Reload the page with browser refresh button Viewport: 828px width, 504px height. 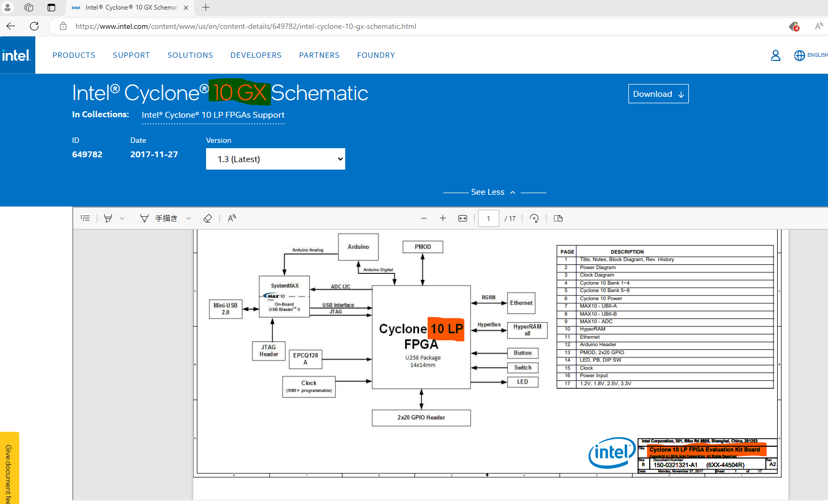click(34, 26)
